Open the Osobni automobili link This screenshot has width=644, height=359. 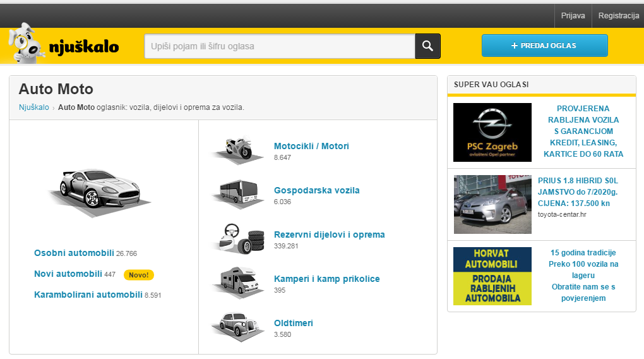pyautogui.click(x=74, y=253)
